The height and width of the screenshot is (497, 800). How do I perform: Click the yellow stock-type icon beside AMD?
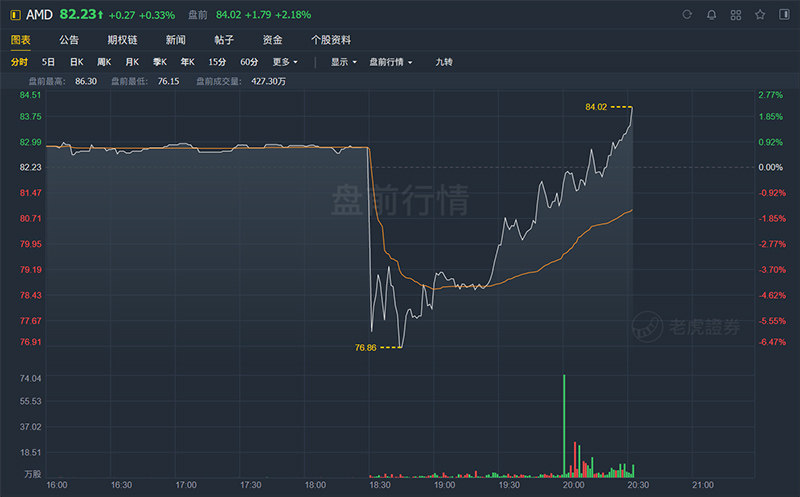[16, 15]
